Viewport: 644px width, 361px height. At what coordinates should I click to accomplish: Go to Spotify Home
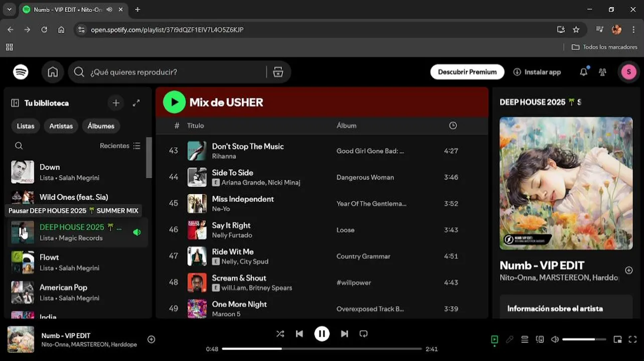pos(53,72)
